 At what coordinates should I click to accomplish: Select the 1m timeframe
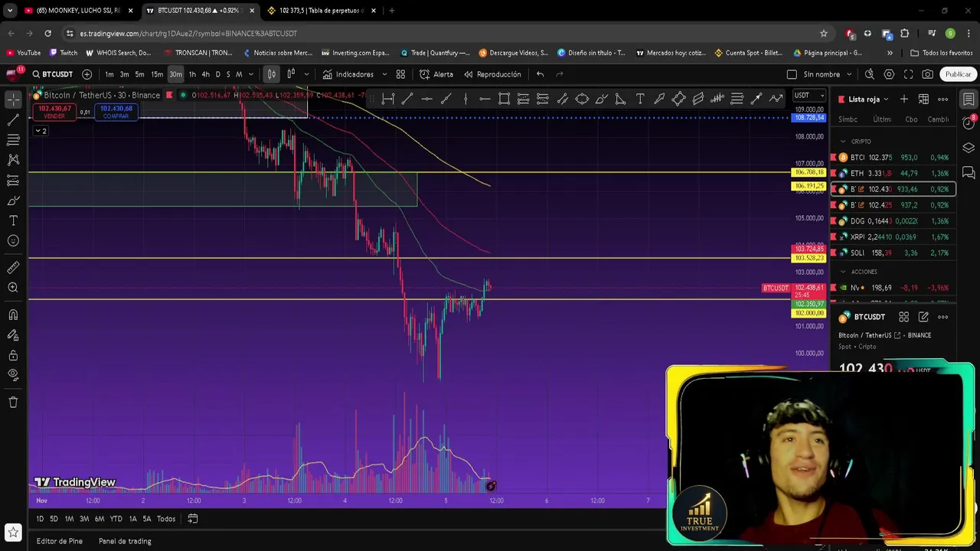(x=109, y=74)
